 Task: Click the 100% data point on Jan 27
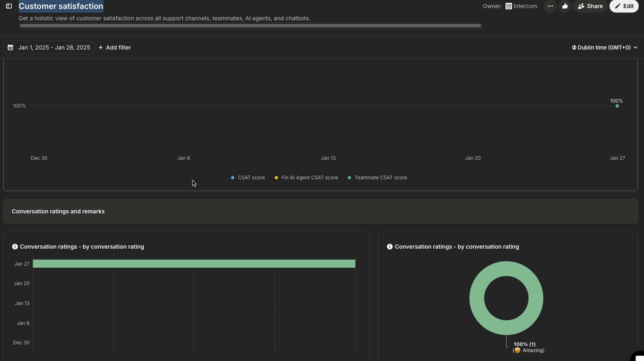coord(617,106)
